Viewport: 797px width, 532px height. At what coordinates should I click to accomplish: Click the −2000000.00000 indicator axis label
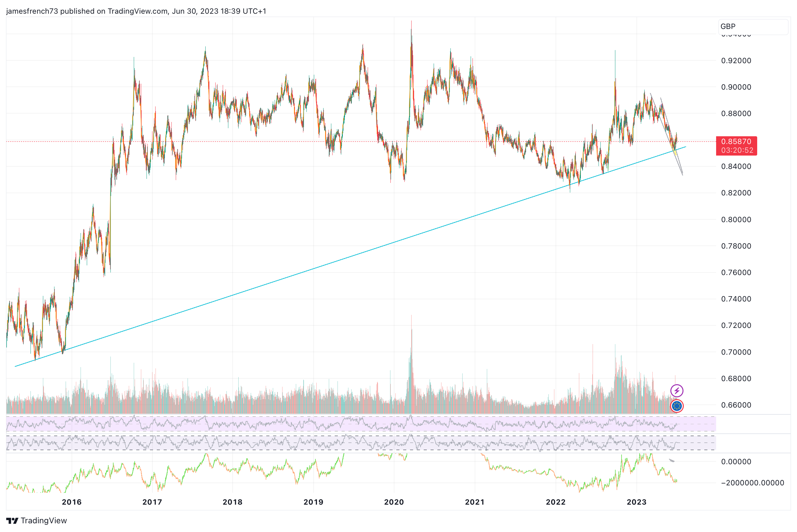[x=752, y=483]
